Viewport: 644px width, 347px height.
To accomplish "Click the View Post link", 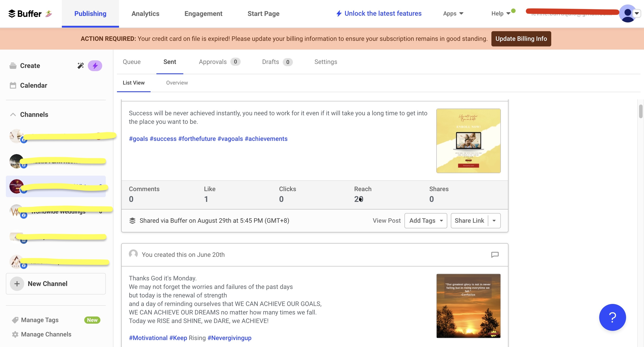I will click(x=387, y=220).
